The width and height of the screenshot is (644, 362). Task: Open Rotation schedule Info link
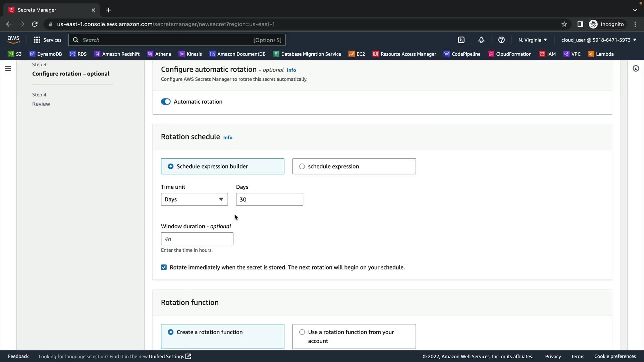click(x=228, y=137)
